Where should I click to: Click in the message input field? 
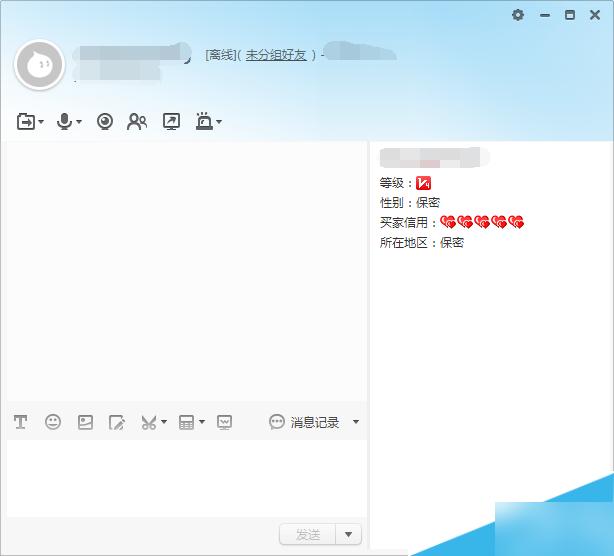(187, 478)
